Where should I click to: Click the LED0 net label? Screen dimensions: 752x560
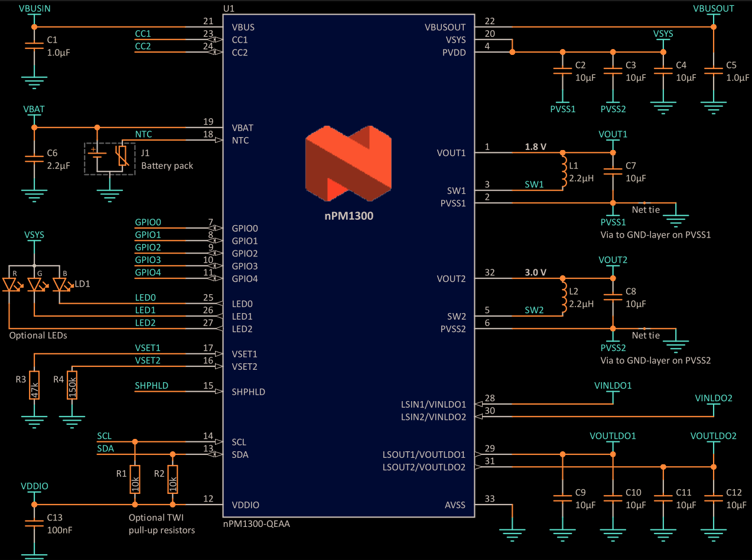tap(145, 298)
